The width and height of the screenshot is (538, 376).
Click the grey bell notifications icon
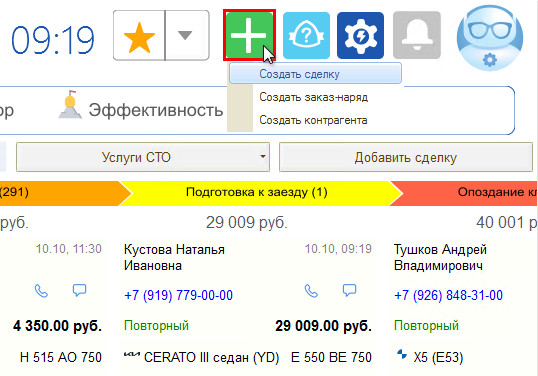click(417, 35)
